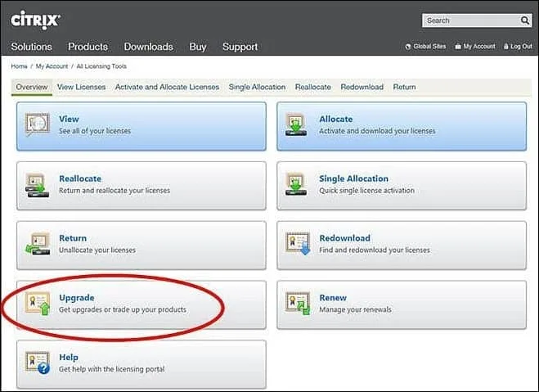
Task: Click the Log Out lock icon
Action: tap(506, 46)
